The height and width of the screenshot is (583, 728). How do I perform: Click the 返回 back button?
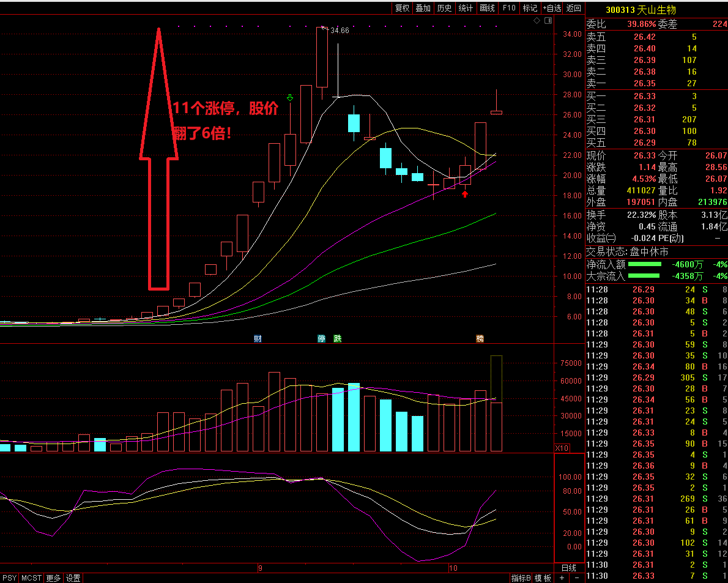click(x=574, y=8)
